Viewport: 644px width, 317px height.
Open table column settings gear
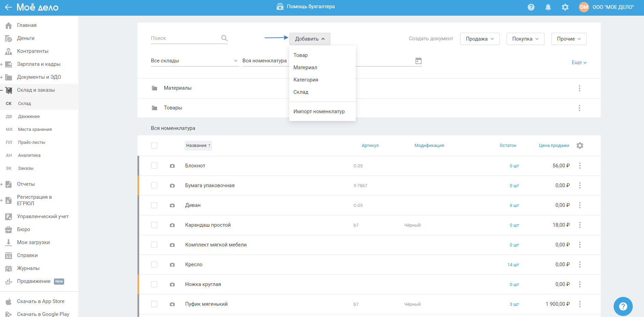pyautogui.click(x=580, y=146)
